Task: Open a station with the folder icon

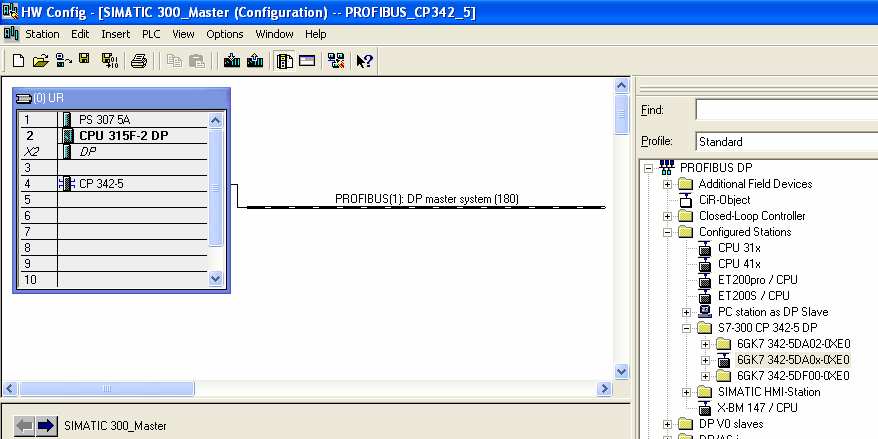Action: pyautogui.click(x=40, y=60)
